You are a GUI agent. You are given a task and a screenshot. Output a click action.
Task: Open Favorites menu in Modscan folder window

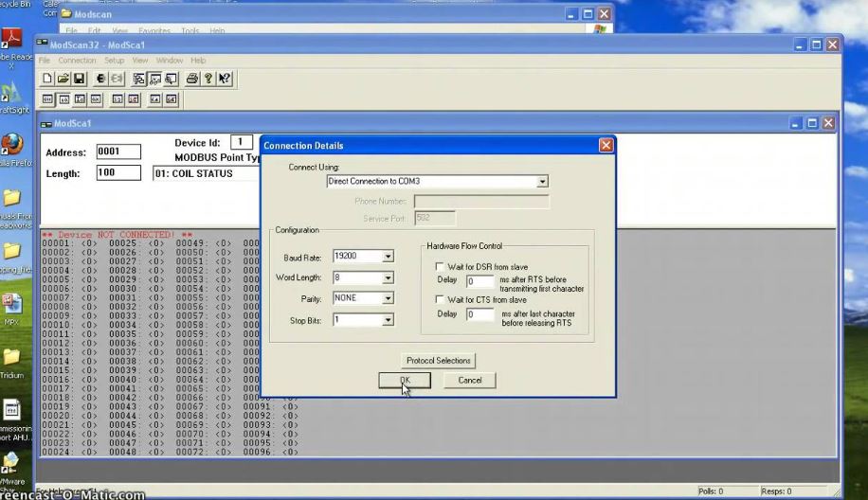[154, 30]
